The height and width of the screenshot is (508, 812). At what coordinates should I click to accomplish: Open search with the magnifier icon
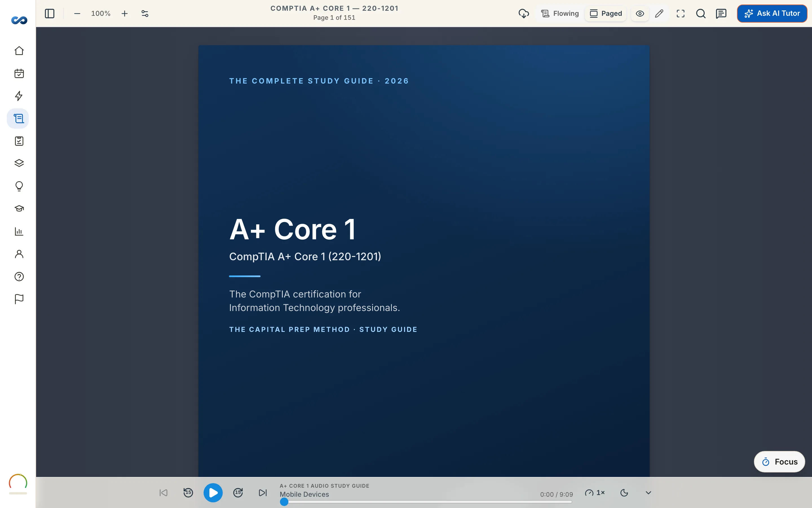tap(701, 14)
